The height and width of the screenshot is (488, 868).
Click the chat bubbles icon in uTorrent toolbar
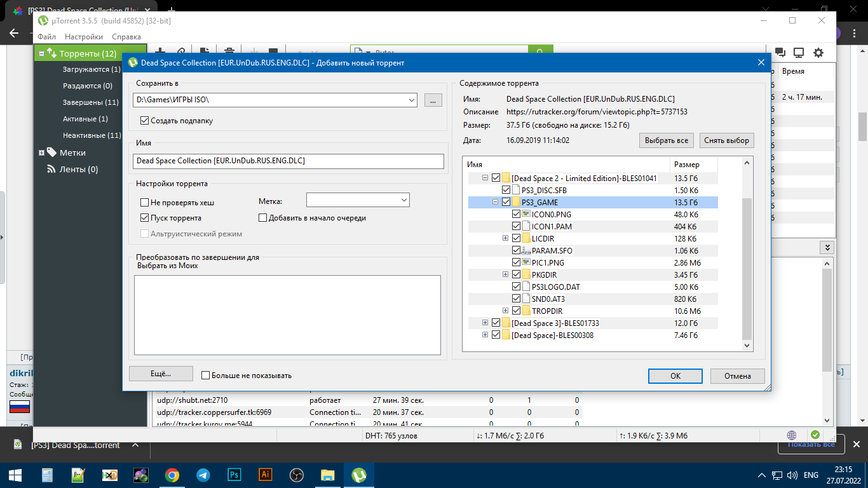pos(780,53)
